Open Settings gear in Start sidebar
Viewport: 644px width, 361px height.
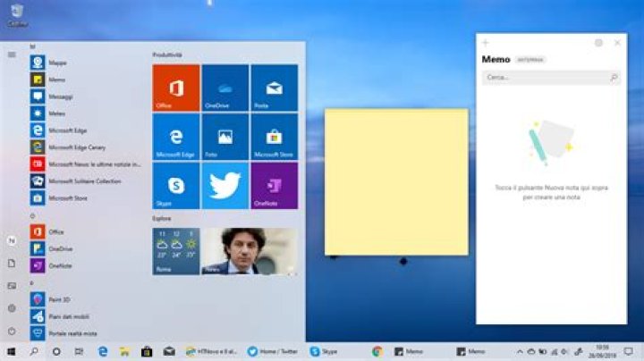12,308
